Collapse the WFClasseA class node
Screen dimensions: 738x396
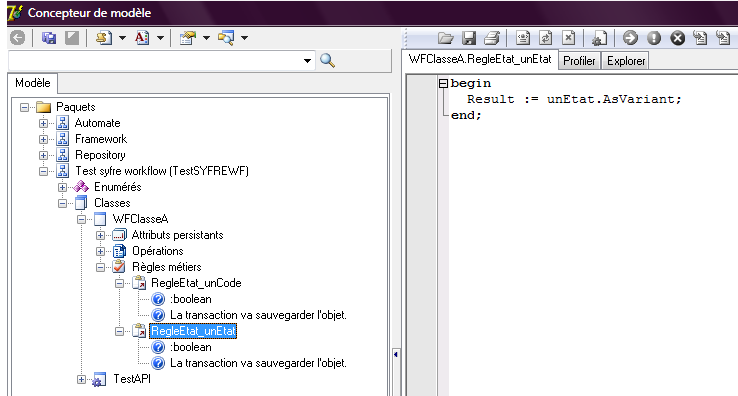81,219
